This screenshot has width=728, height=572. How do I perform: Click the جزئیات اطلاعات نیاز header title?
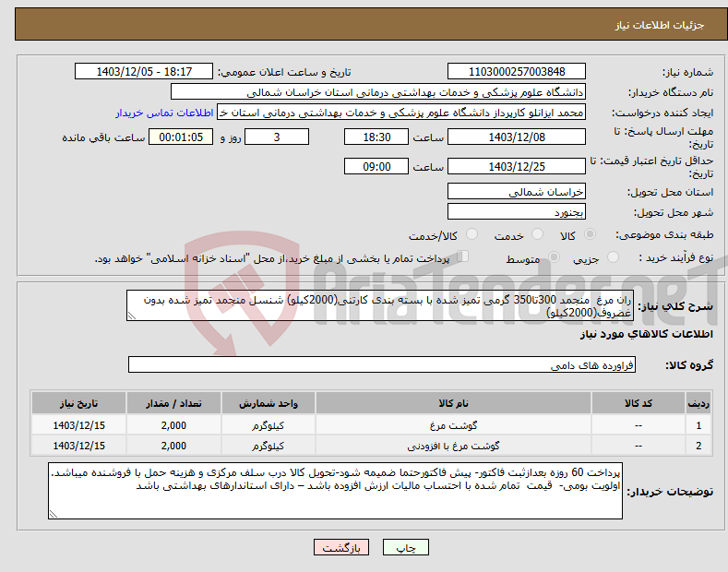tap(660, 25)
